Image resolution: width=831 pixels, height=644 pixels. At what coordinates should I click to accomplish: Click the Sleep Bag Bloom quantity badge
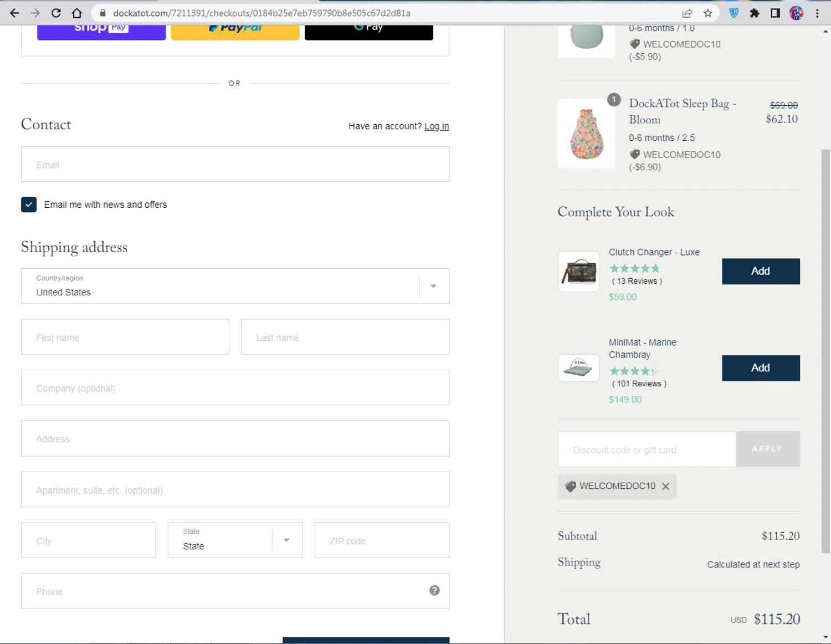613,100
